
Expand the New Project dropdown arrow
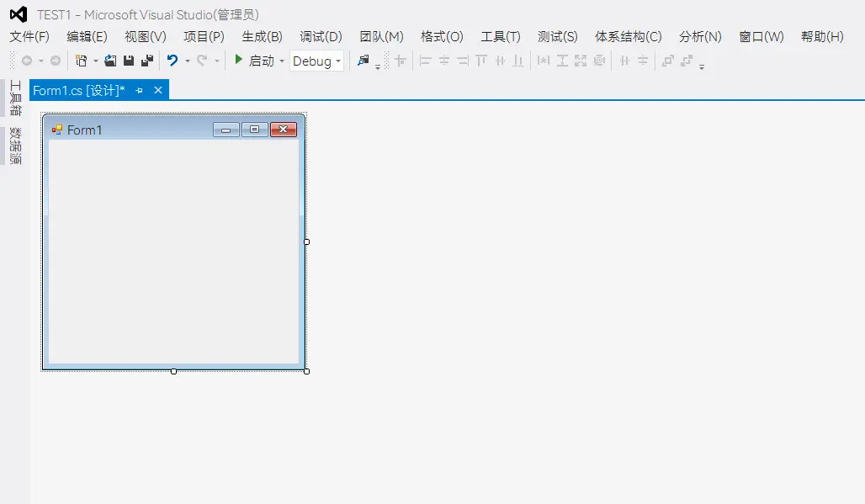click(95, 61)
